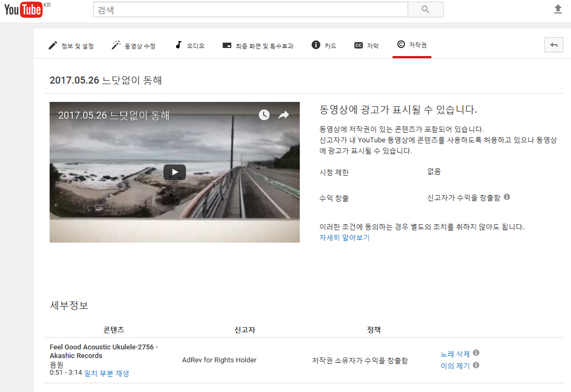Select the 카드 tab
The width and height of the screenshot is (571, 392).
[324, 46]
